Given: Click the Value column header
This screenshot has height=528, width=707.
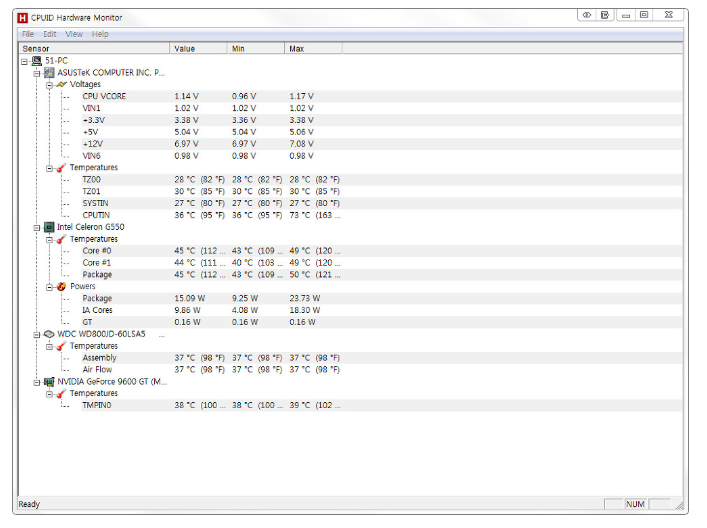Looking at the screenshot, I should 198,48.
